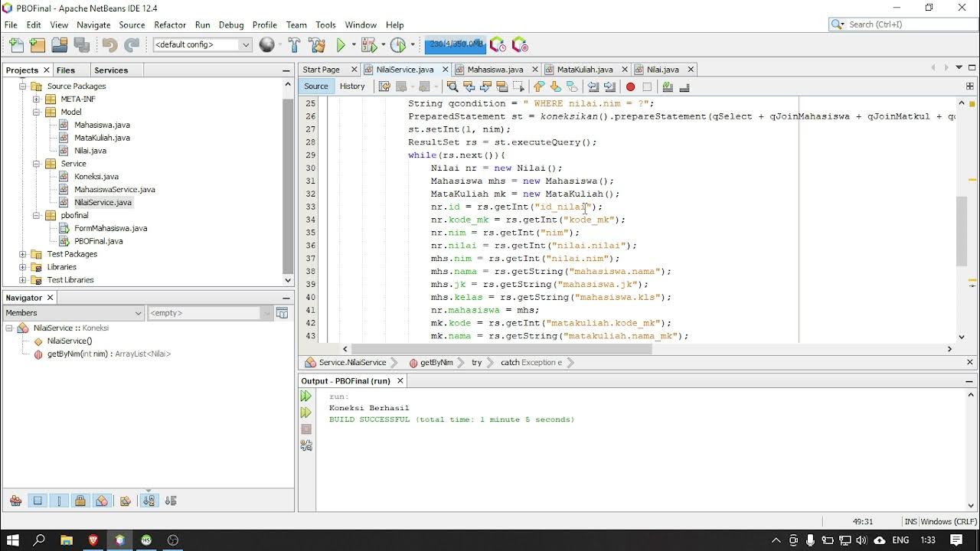This screenshot has height=551, width=980.
Task: Click the Build Project hammer icon
Action: click(x=294, y=45)
